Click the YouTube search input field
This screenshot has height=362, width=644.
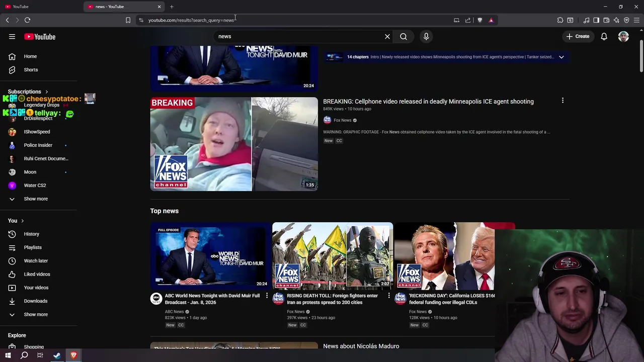(299, 36)
